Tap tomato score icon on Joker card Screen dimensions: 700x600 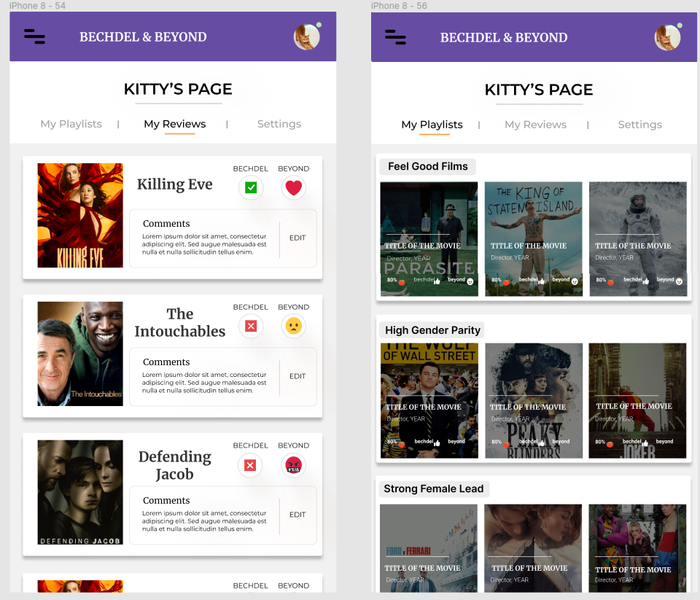coord(610,444)
